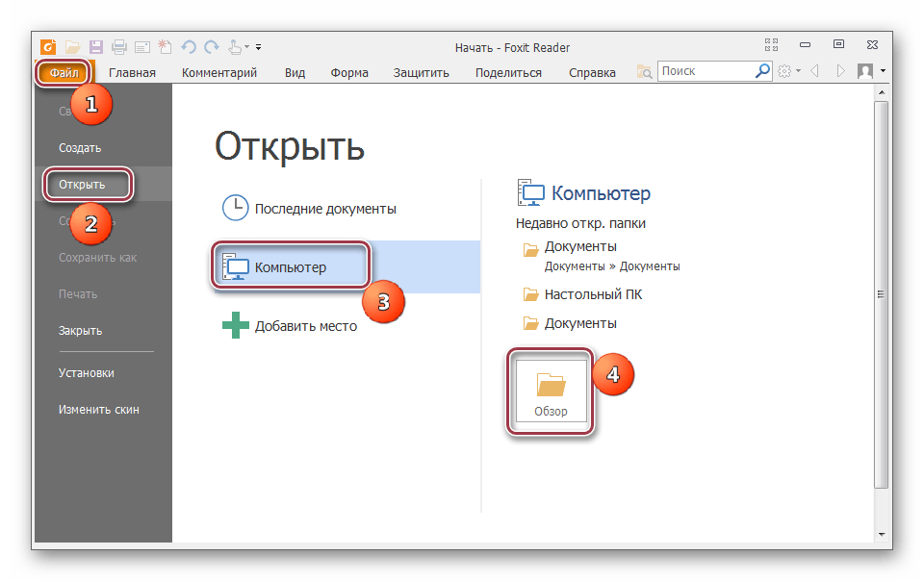The height and width of the screenshot is (581, 924).
Task: Expand the Customize Quick Access Toolbar arrow
Action: [259, 46]
